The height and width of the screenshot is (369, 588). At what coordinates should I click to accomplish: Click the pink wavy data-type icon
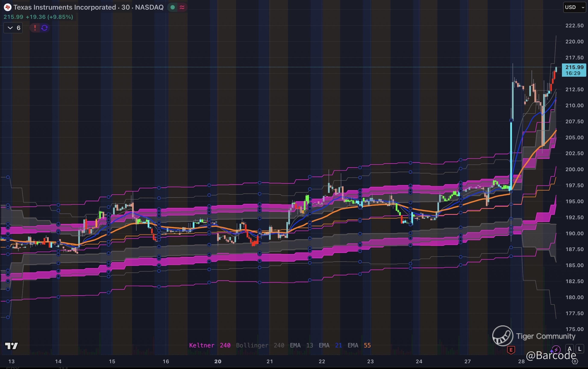(x=182, y=7)
